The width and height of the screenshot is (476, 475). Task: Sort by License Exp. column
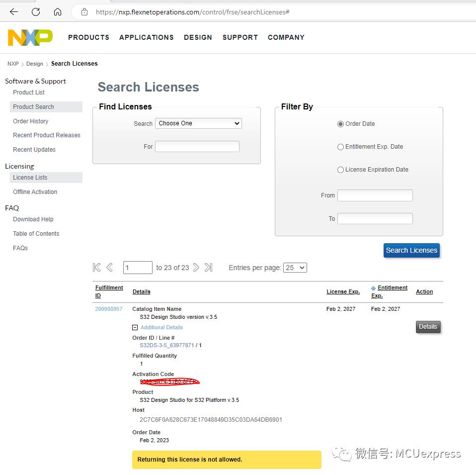pyautogui.click(x=343, y=291)
